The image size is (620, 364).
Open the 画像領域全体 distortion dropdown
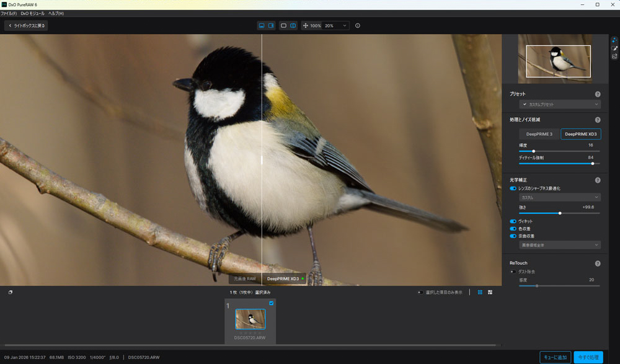point(560,245)
